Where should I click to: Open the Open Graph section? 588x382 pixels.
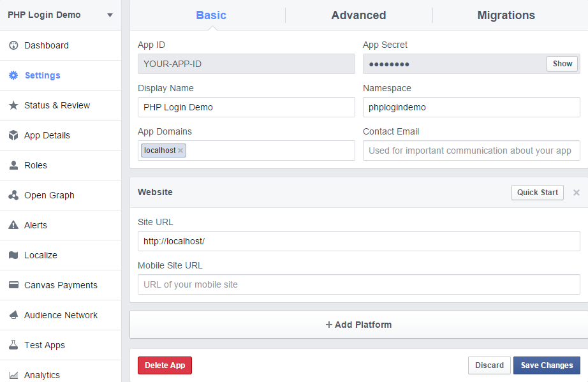tap(61, 195)
